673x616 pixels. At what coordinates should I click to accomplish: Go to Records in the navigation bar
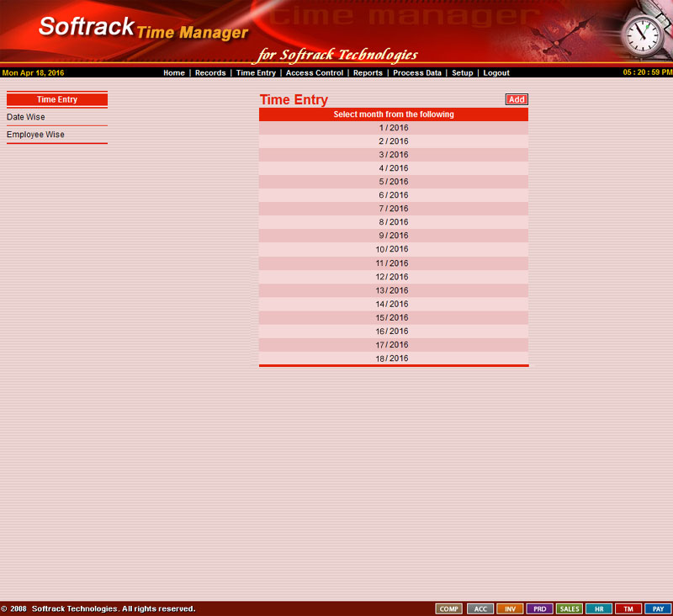[x=210, y=73]
